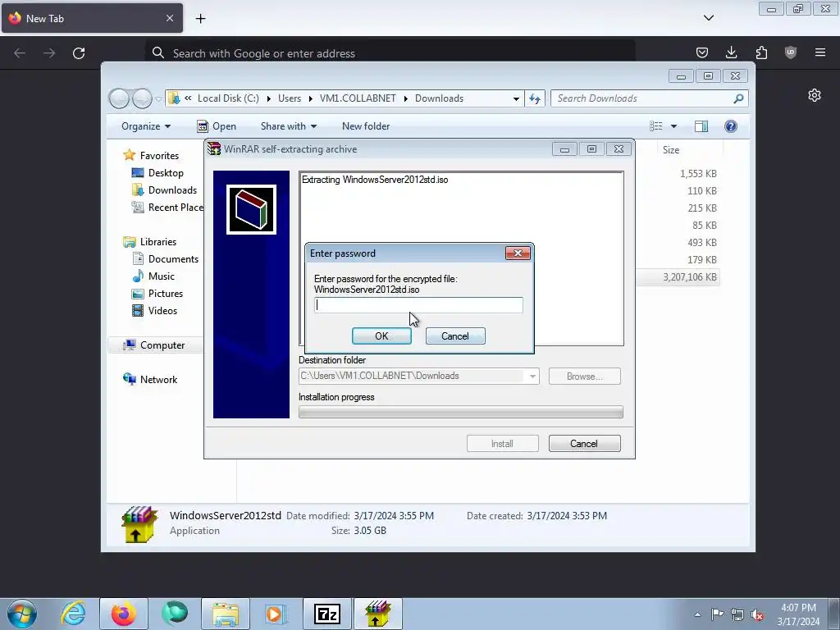Image resolution: width=840 pixels, height=630 pixels.
Task: Select Local Disk (C:) breadcrumb
Action: [x=228, y=98]
